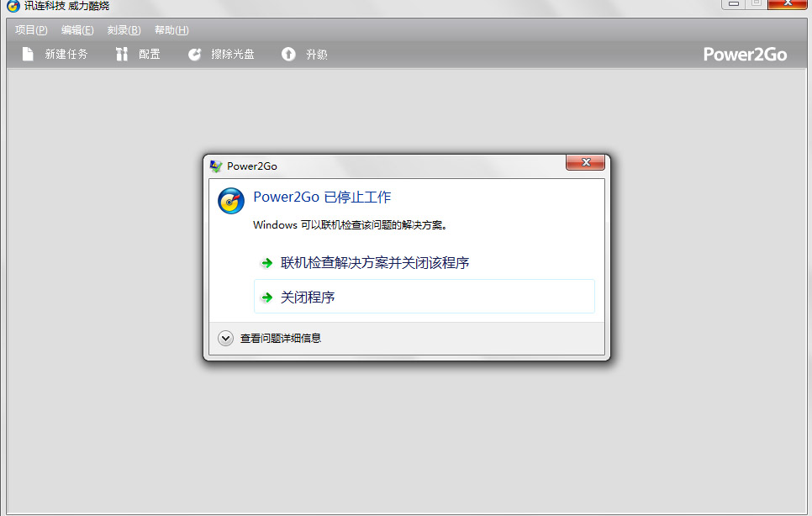Open the 项目(P) menu
The image size is (812, 516).
(31, 30)
